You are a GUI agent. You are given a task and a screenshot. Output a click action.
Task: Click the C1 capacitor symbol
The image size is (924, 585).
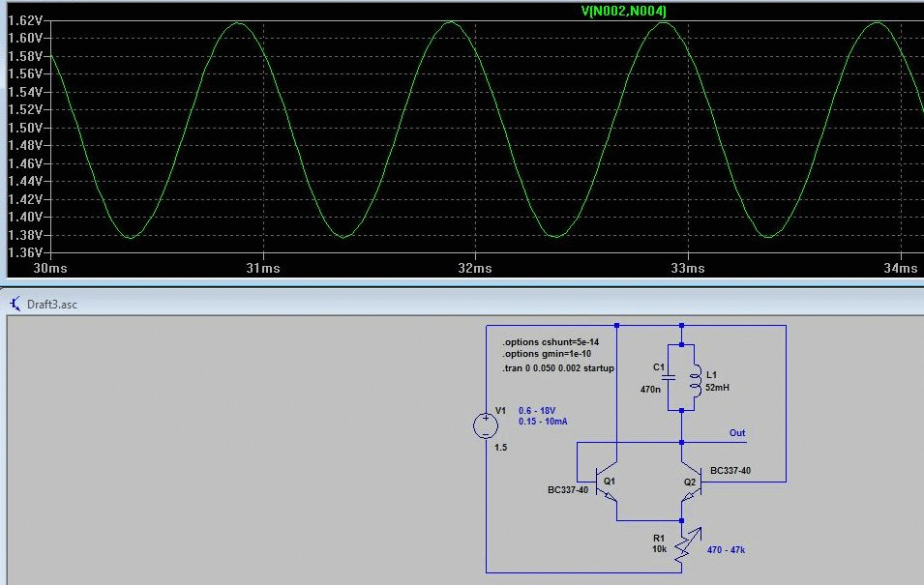[x=669, y=377]
